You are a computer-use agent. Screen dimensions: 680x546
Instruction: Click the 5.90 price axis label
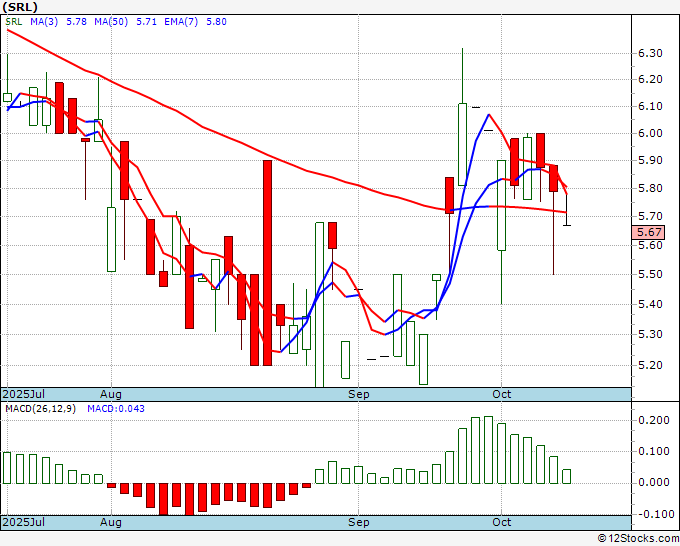pyautogui.click(x=650, y=160)
